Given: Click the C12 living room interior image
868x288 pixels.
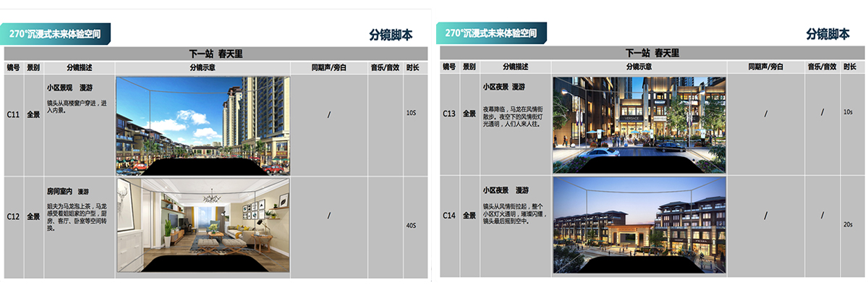Looking at the screenshot, I should tap(203, 226).
